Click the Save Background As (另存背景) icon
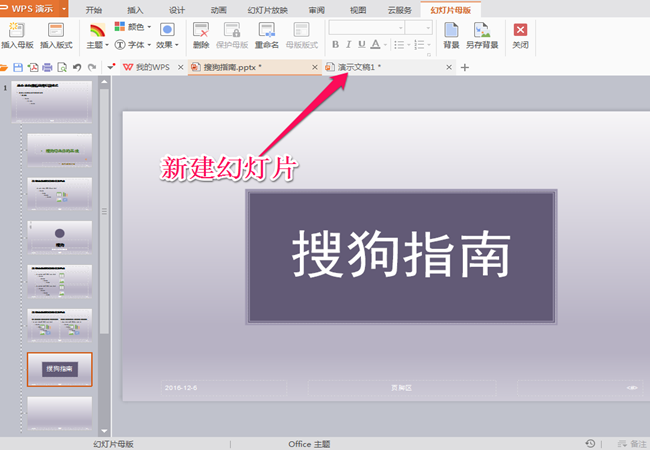 (x=482, y=30)
